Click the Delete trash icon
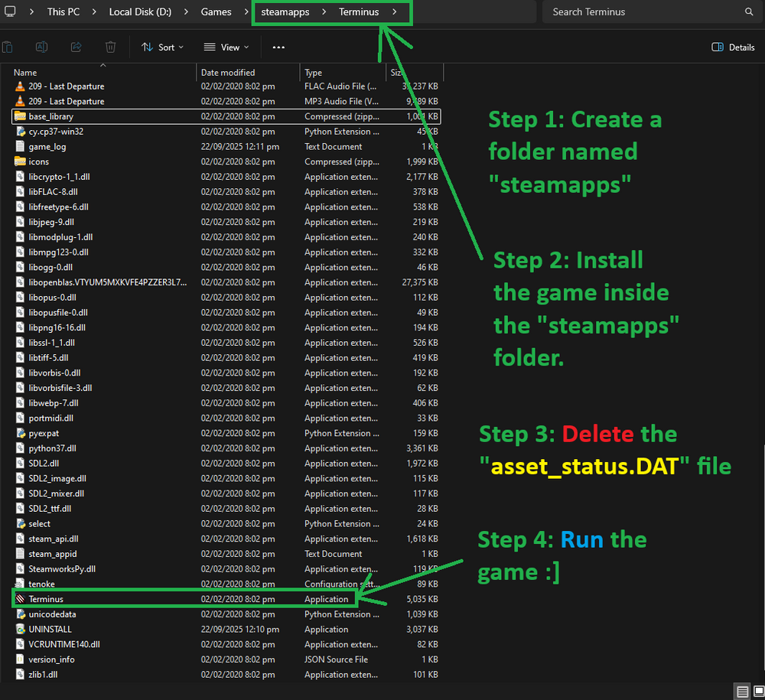The image size is (765, 700). pos(111,47)
